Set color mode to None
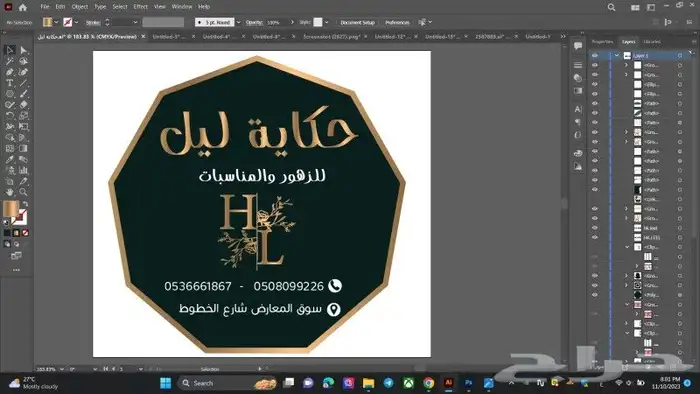The width and height of the screenshot is (700, 394). pyautogui.click(x=25, y=233)
